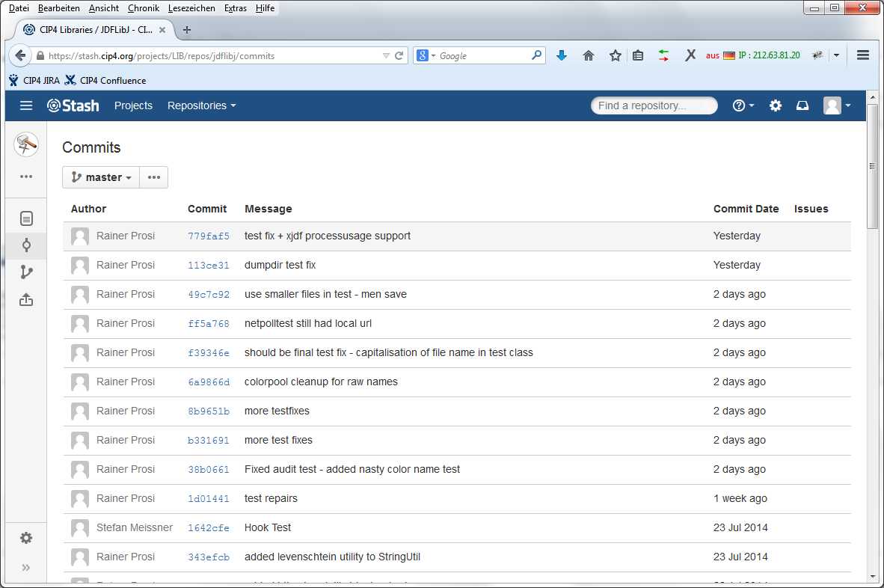Toggle the anonymoX proxy marked 'aus'
The height and width of the screenshot is (588, 884).
click(711, 55)
